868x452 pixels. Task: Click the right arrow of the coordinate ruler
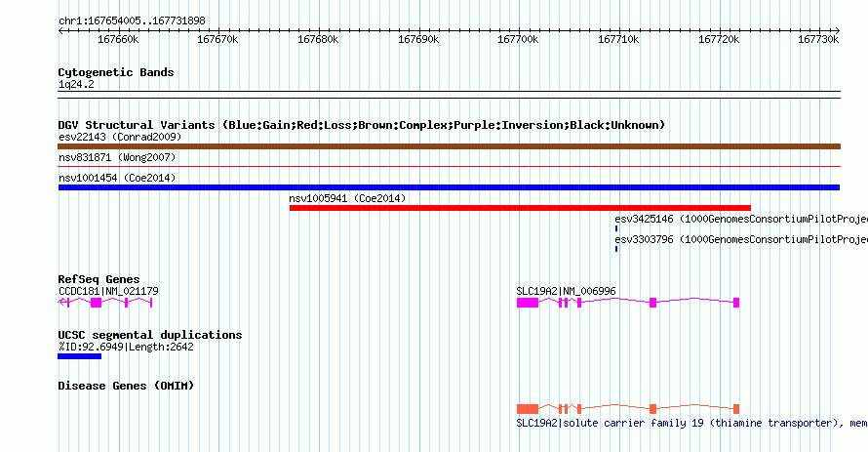click(x=838, y=31)
